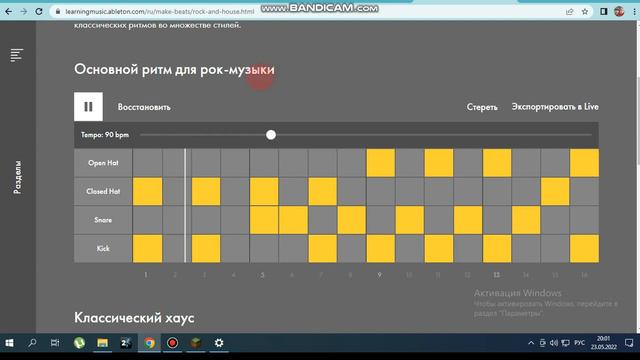Open Task View on the taskbar

[55, 343]
